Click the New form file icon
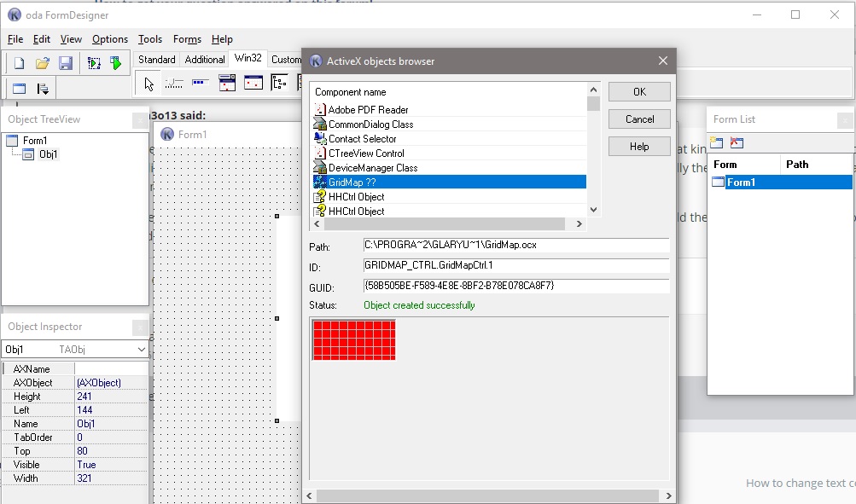 [x=19, y=63]
